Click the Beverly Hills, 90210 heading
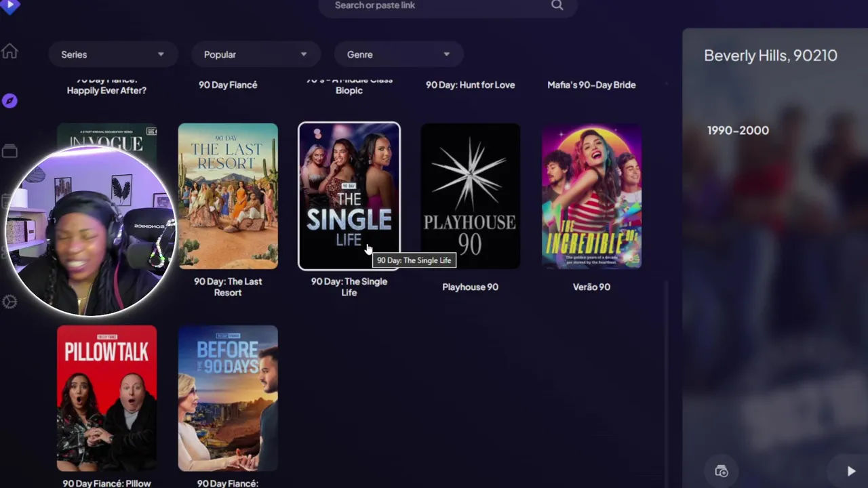 (770, 56)
